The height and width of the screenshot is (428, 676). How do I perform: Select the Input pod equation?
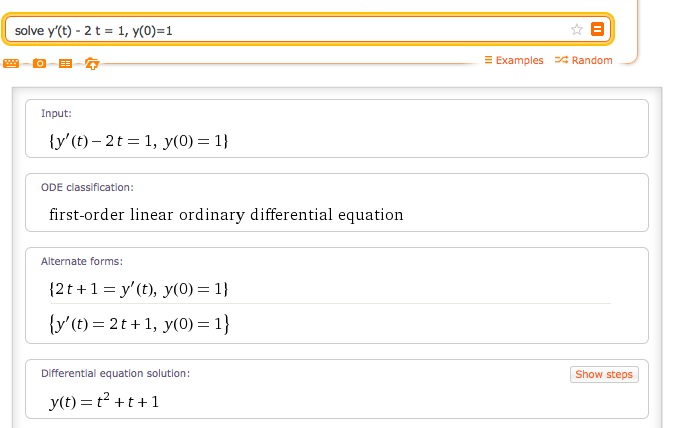(138, 141)
